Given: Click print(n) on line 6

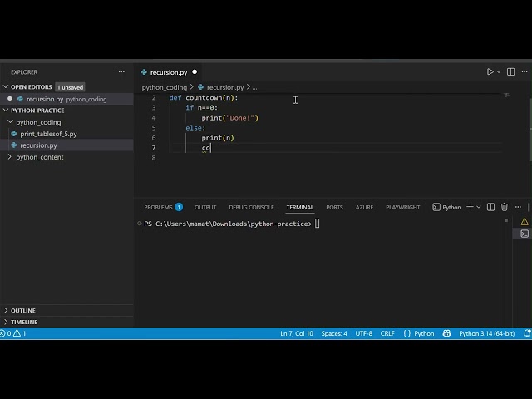Looking at the screenshot, I should tap(218, 138).
